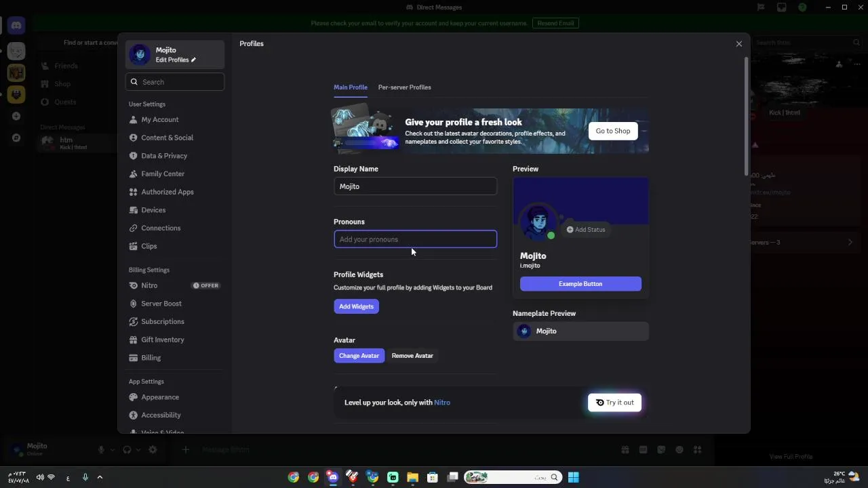Switch to Per-server Profiles tab

[404, 87]
